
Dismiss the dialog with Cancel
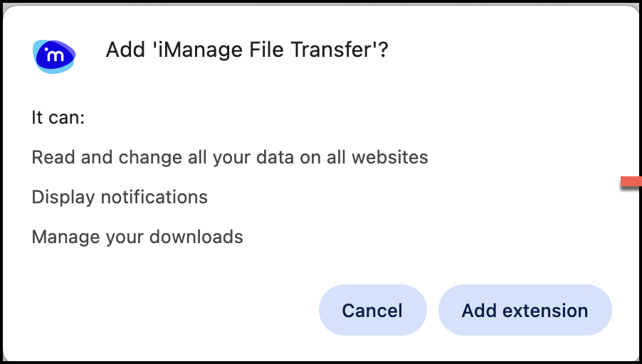coord(372,310)
